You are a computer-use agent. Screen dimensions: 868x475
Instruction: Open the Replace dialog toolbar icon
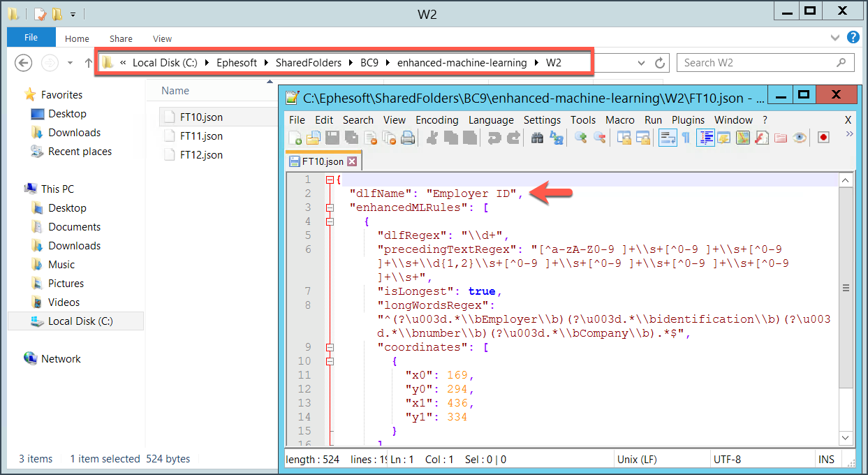tap(556, 138)
